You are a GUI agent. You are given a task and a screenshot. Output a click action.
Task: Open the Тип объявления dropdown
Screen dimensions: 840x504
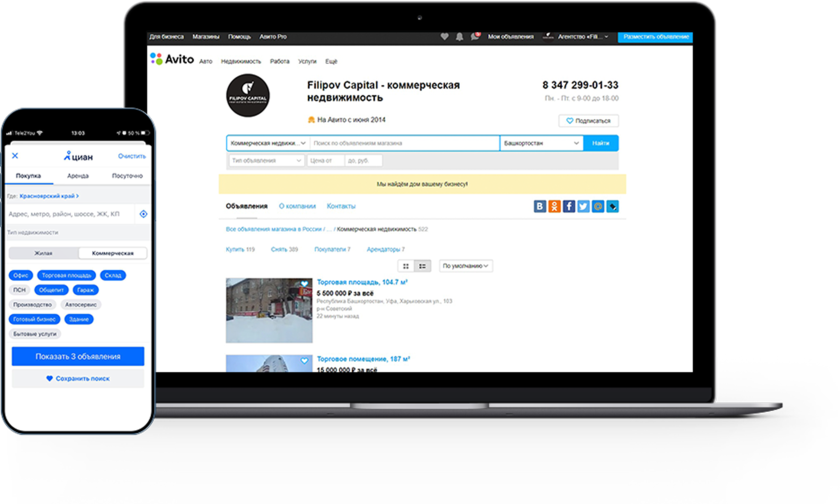[x=266, y=160]
